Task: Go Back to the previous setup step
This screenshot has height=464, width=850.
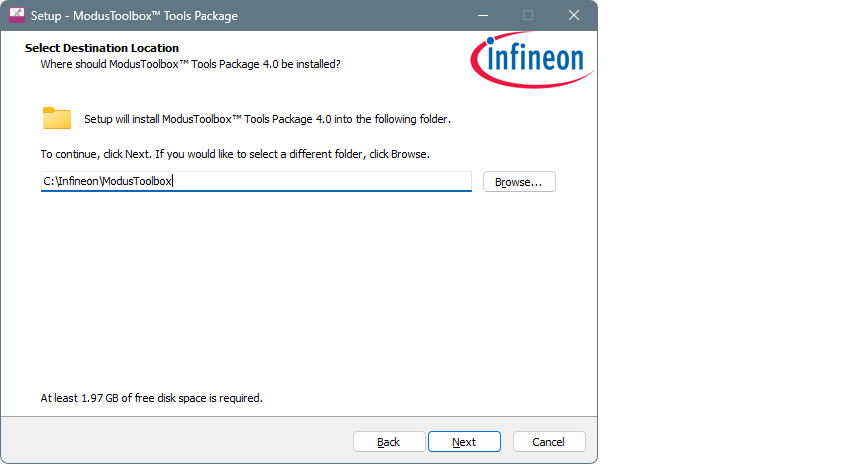Action: click(x=389, y=442)
